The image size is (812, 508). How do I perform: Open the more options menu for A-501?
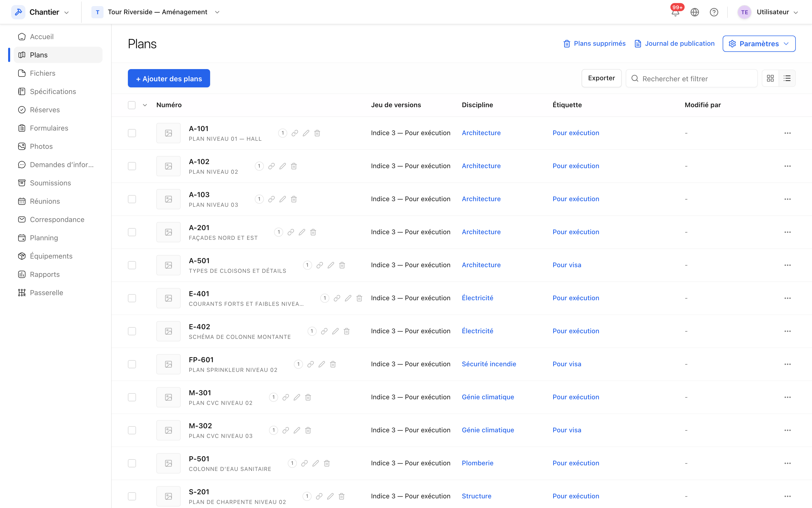787,265
